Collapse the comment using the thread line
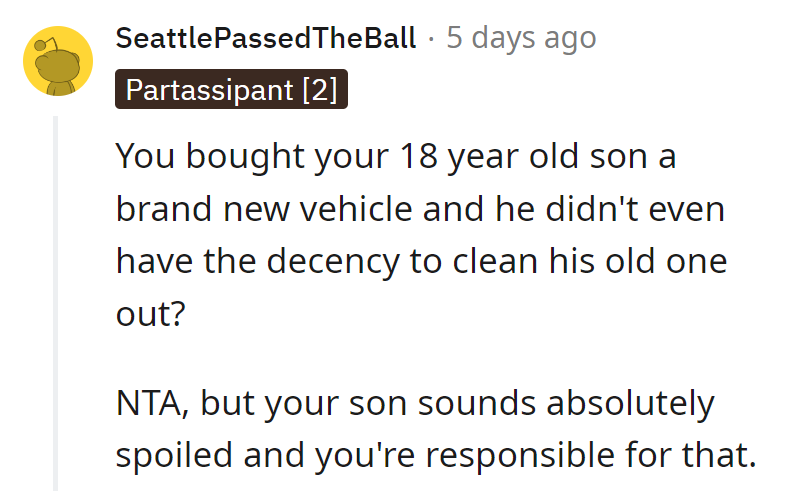 (56, 300)
